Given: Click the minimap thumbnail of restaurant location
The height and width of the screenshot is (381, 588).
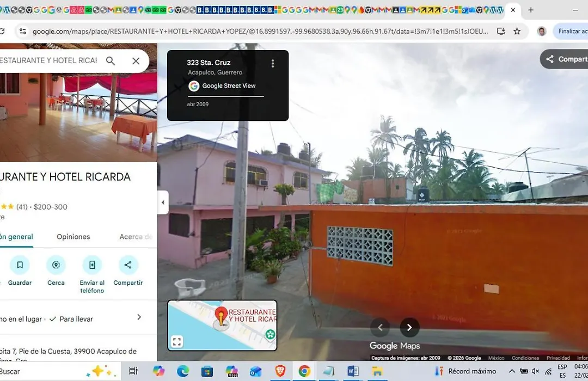Looking at the screenshot, I should [x=222, y=325].
